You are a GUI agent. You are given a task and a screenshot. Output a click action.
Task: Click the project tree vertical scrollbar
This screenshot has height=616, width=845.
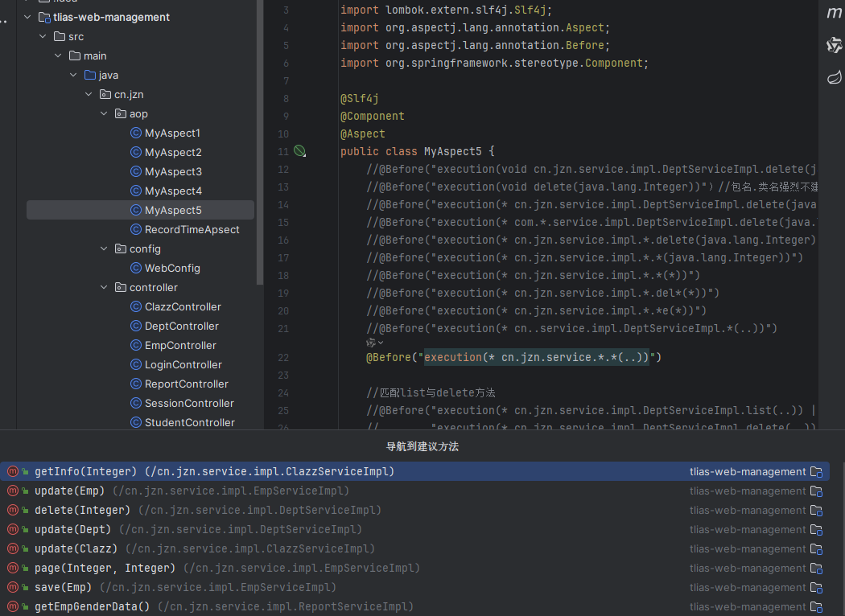point(260,142)
